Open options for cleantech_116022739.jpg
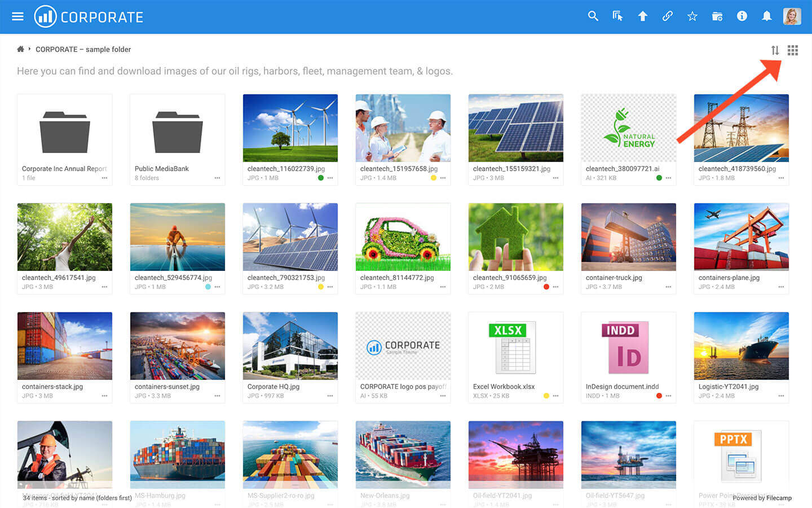The image size is (812, 508). pos(330,178)
